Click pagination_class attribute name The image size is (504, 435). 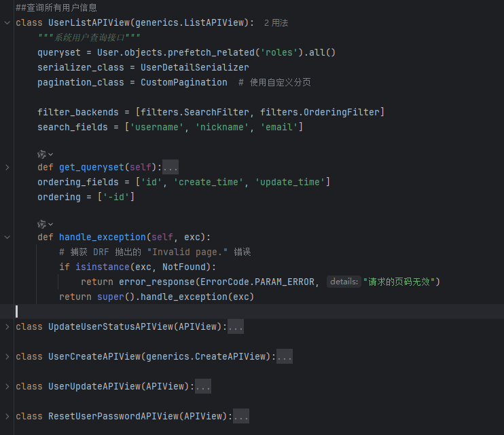(x=81, y=83)
